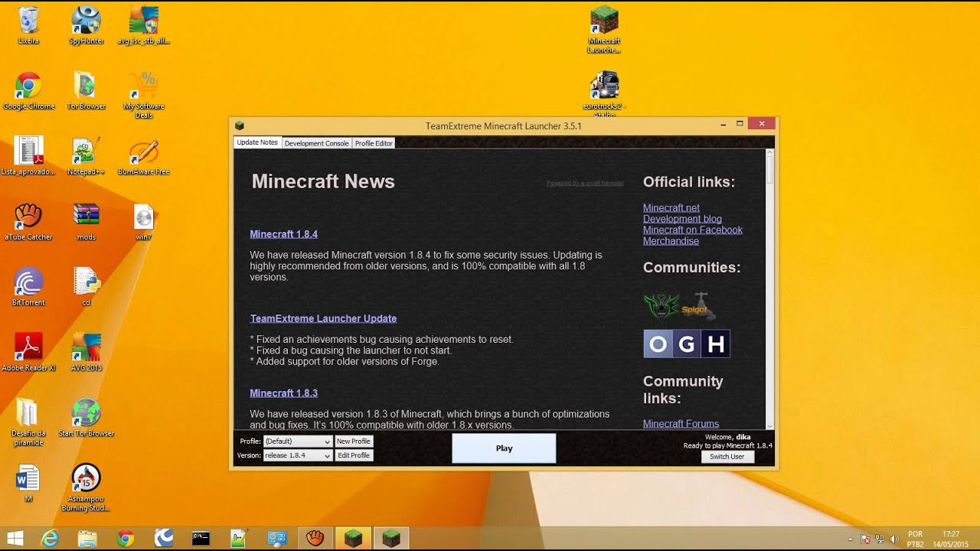This screenshot has height=551, width=980.
Task: Open the Action Center flag icon
Action: point(865,540)
